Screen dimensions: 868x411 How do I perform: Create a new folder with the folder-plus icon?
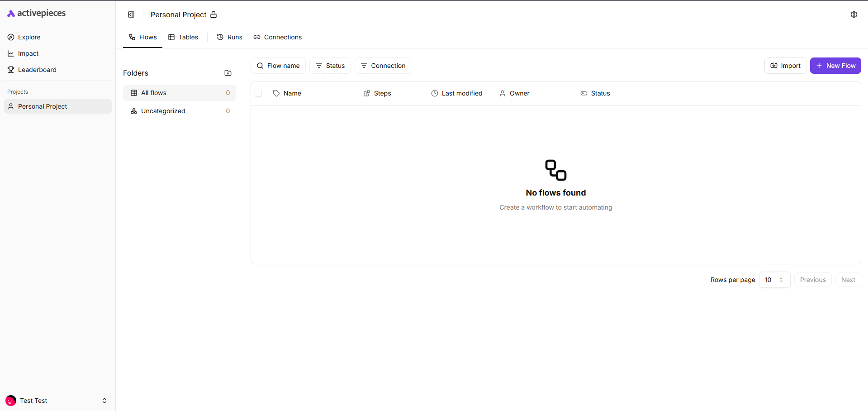[x=228, y=72]
